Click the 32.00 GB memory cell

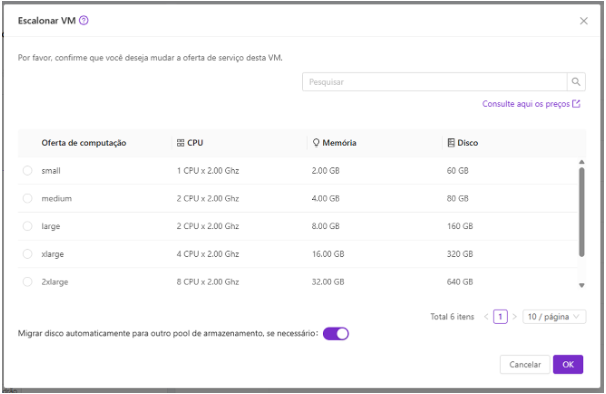[x=328, y=282]
